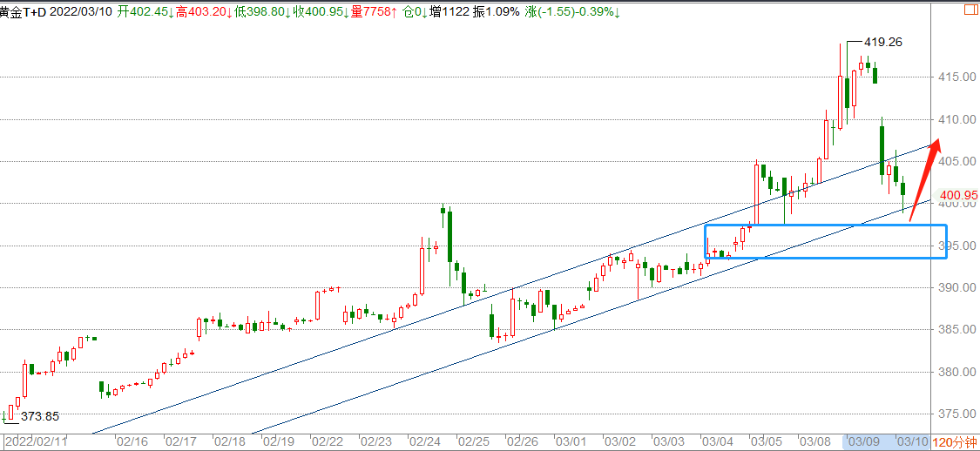Click the 419.26 high price label
Image resolution: width=980 pixels, height=451 pixels.
pos(883,43)
